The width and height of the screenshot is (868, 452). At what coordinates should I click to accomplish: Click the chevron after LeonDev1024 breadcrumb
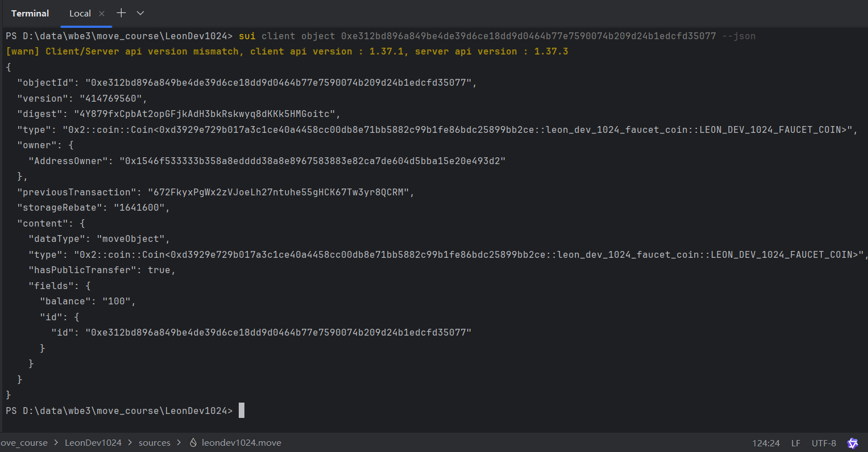point(130,443)
